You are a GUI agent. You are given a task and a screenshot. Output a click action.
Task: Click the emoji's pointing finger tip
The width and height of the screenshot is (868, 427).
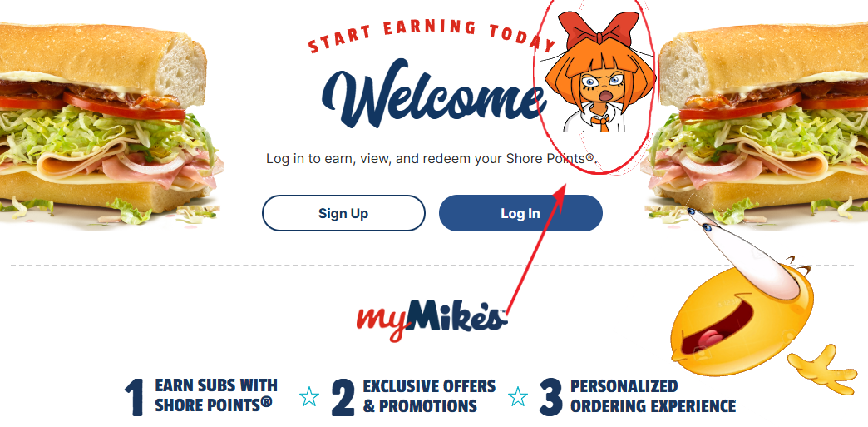pos(695,215)
